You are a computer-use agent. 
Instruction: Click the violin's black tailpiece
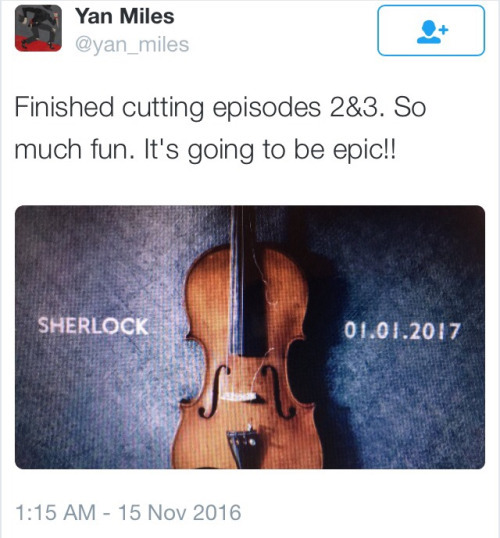[245, 448]
